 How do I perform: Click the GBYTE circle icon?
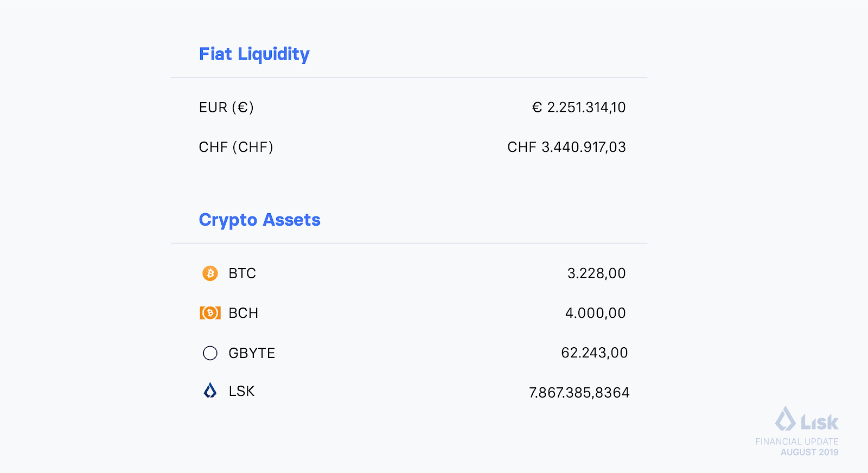click(210, 353)
